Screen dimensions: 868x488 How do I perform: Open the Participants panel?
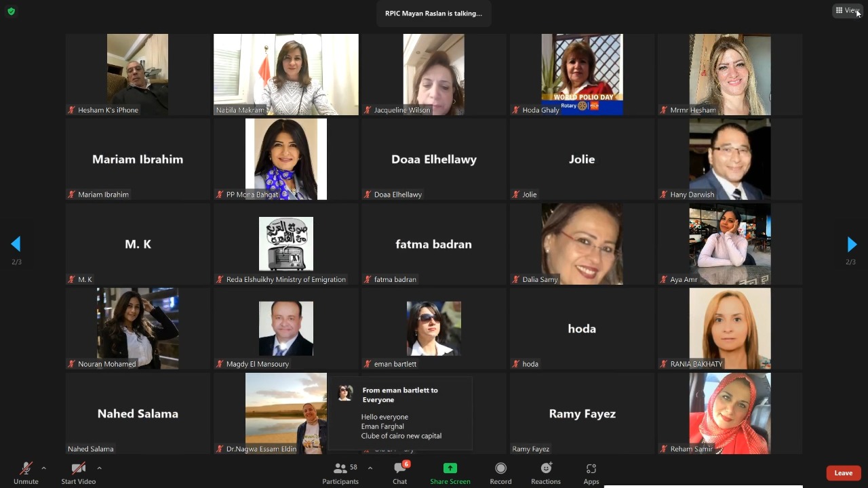340,472
